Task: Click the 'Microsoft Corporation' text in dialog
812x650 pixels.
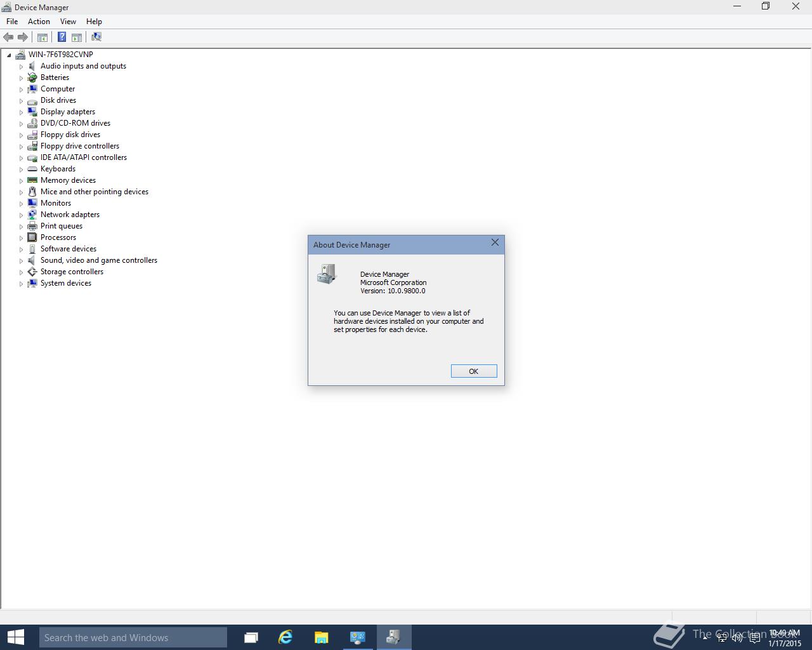Action: click(393, 282)
